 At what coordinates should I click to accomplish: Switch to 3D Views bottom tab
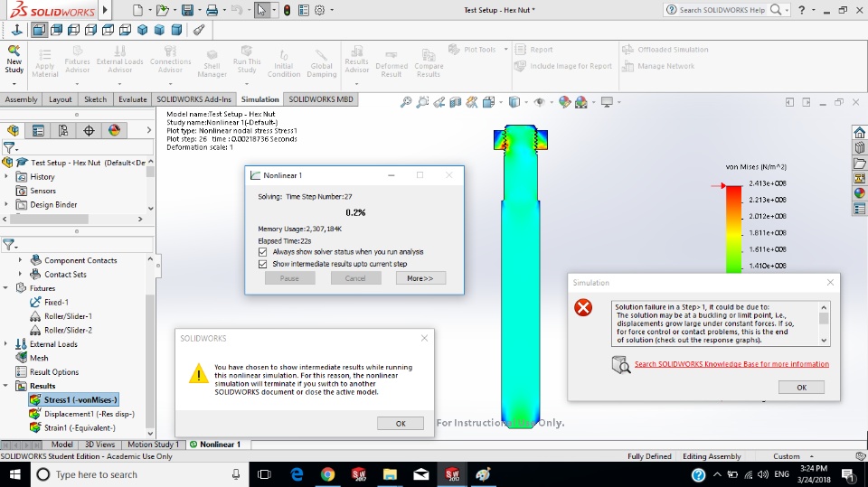tap(99, 445)
